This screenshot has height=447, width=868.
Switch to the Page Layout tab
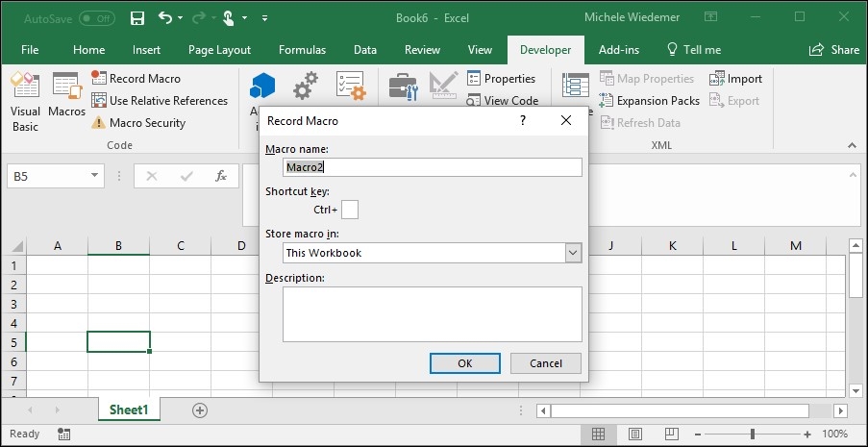219,50
